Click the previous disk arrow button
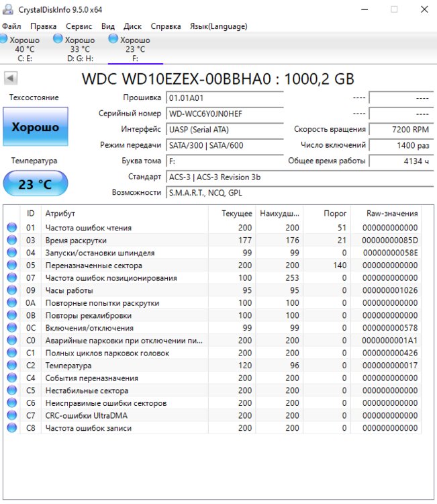Screen dimensions: 437x504 point(11,79)
